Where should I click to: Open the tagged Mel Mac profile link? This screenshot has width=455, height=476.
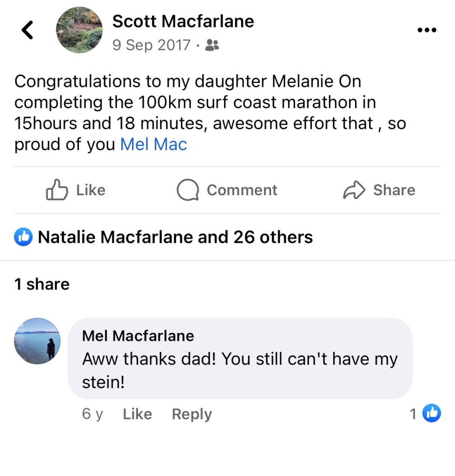click(153, 144)
